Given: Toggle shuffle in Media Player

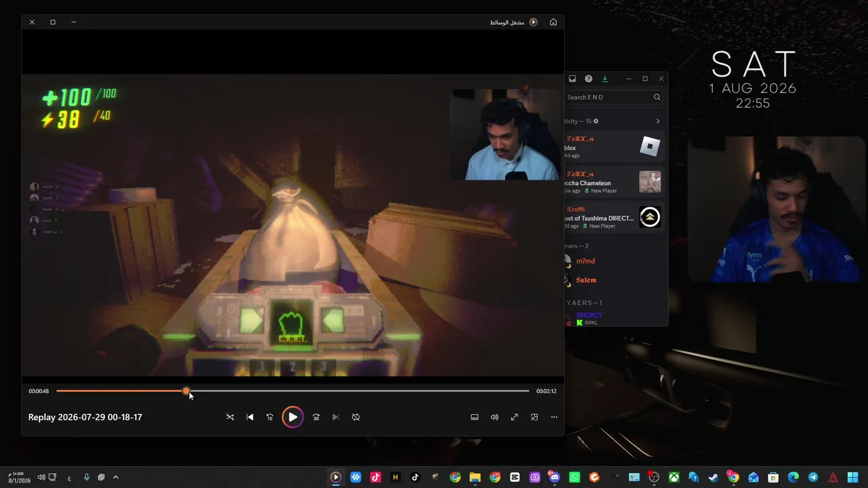Looking at the screenshot, I should click(230, 417).
